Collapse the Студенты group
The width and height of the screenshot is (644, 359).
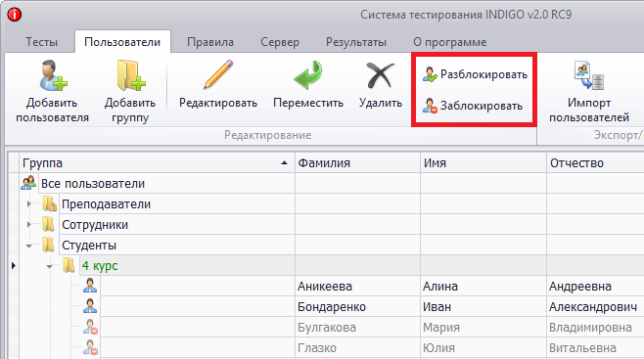(x=29, y=246)
